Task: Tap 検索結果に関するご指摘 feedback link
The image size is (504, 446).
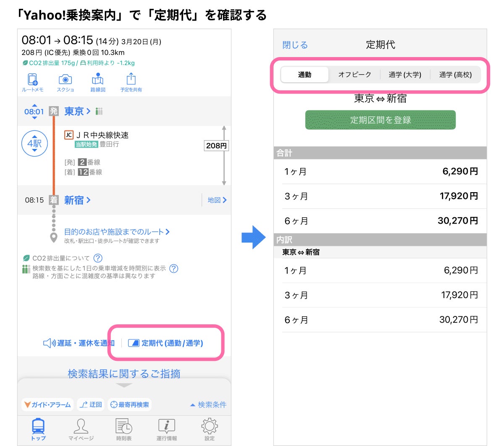Action: (x=124, y=373)
